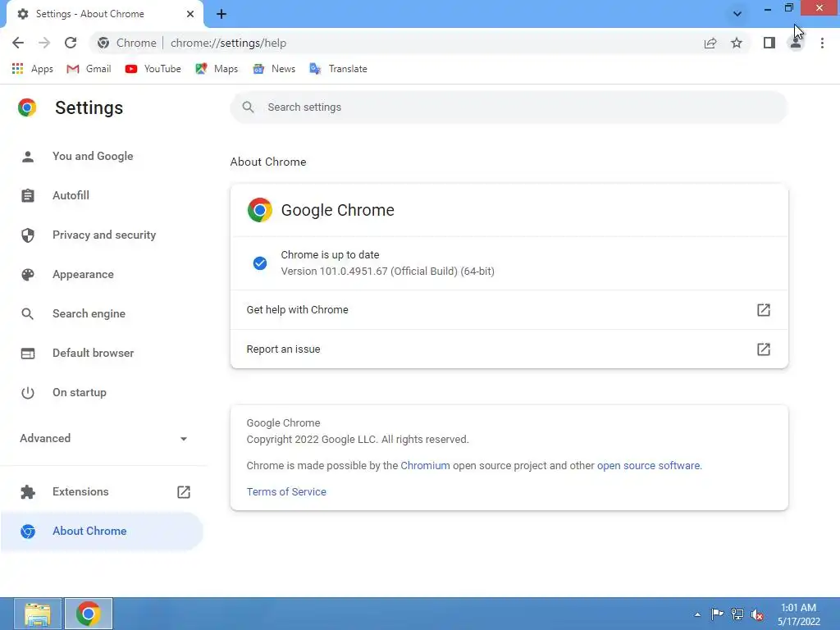Click the Chrome site info icon in address bar

coord(103,43)
